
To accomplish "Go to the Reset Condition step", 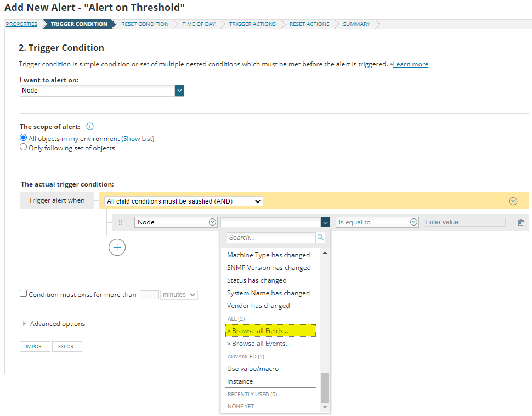I will (145, 24).
